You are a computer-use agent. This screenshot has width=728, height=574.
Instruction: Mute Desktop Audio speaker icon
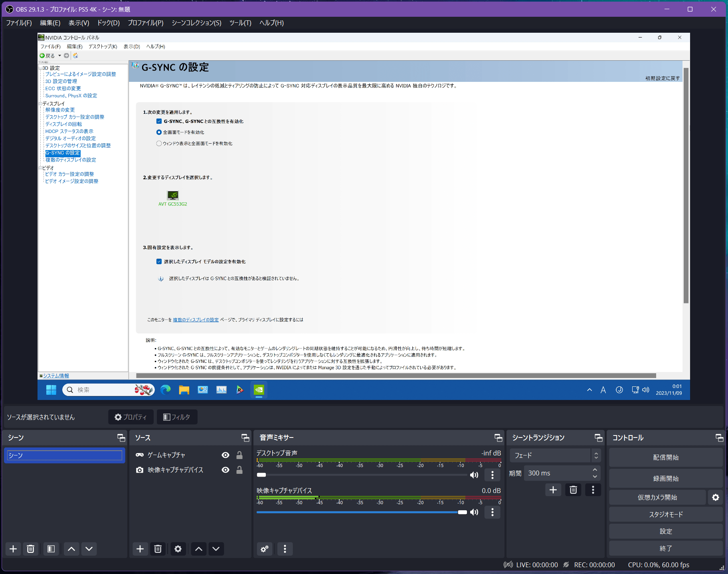coord(474,475)
